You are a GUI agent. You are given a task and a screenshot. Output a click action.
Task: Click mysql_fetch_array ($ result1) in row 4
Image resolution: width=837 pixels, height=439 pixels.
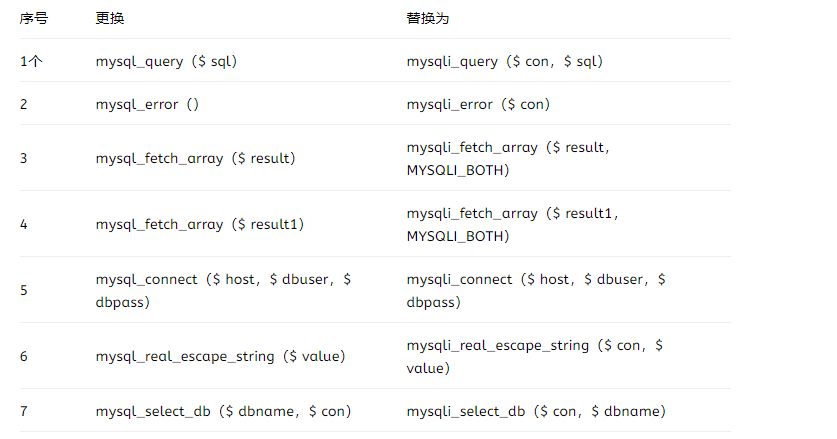199,224
